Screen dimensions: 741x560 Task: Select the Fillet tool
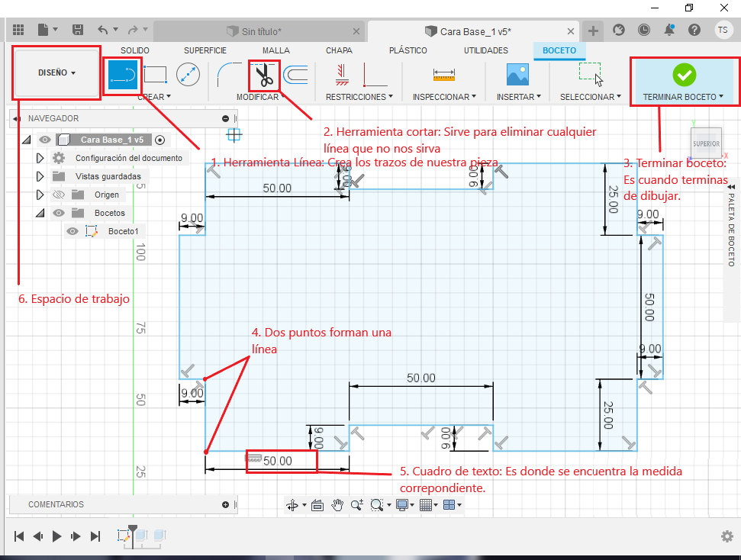[x=228, y=75]
